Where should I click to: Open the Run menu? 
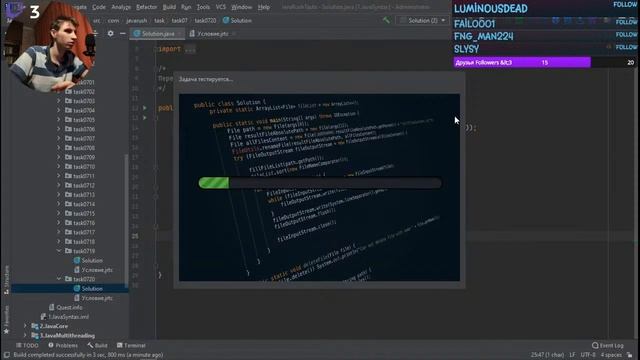[x=186, y=7]
